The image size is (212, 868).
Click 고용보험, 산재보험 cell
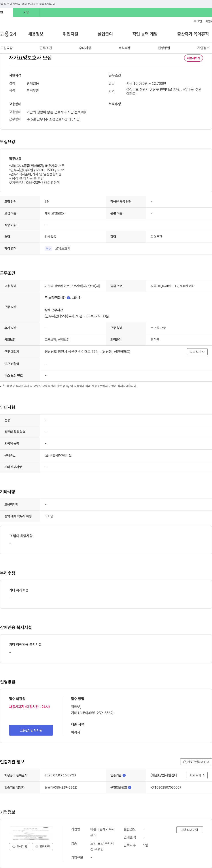57,339
